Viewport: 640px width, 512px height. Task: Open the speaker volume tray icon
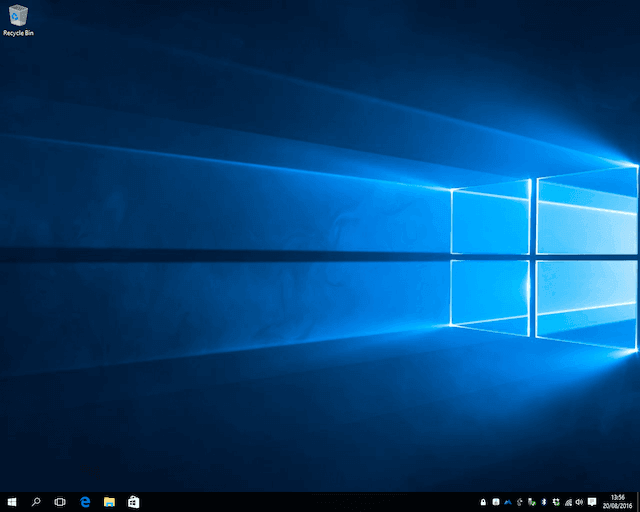point(579,502)
